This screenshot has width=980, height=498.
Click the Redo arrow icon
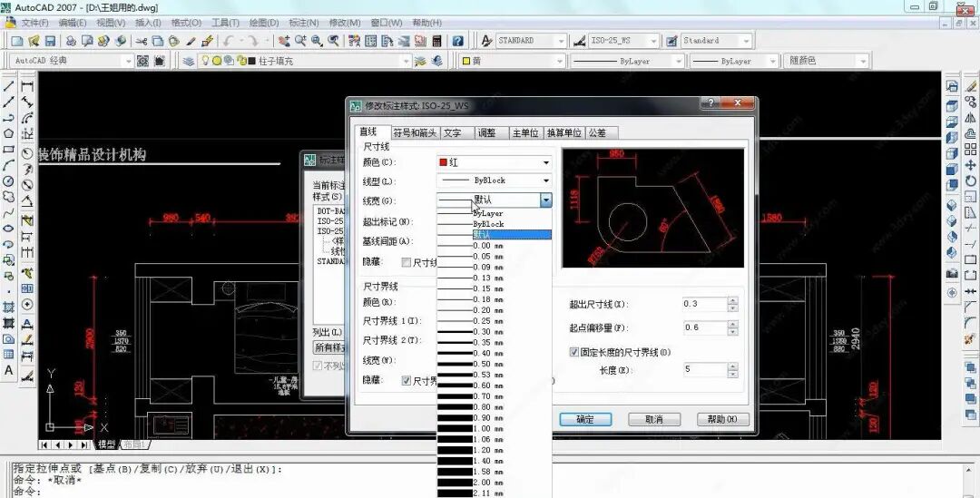[252, 41]
